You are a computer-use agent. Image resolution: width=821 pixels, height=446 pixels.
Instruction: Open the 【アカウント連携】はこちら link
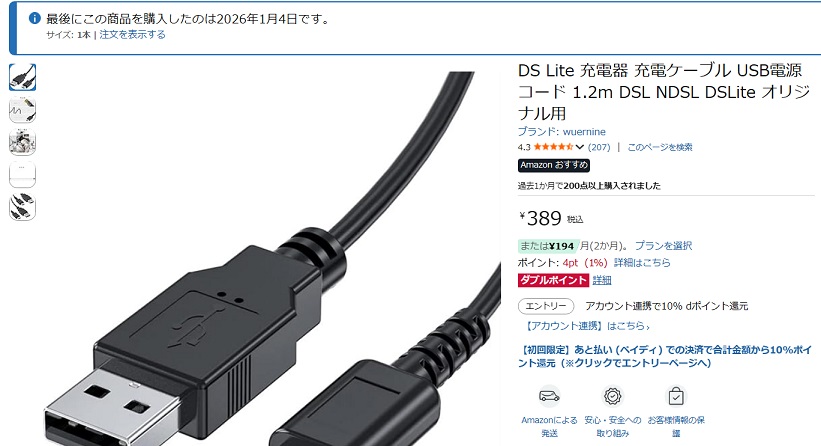pyautogui.click(x=586, y=326)
